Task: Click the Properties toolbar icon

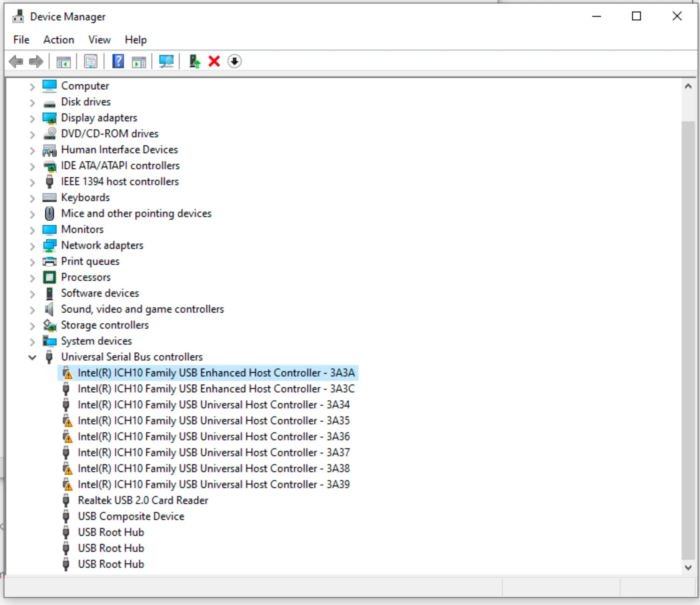Action: tap(91, 61)
